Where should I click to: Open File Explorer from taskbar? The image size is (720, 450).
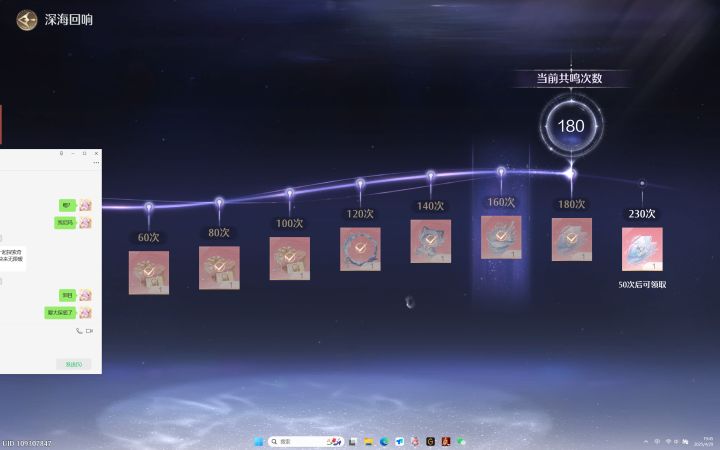[369, 442]
